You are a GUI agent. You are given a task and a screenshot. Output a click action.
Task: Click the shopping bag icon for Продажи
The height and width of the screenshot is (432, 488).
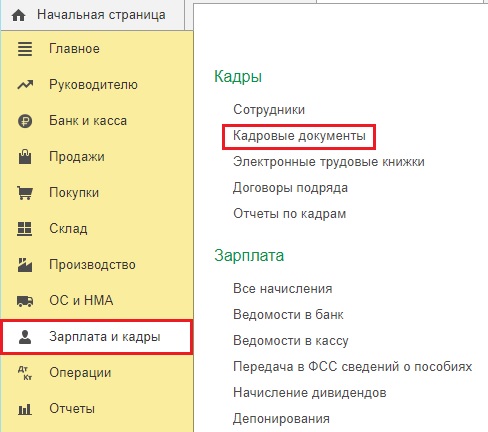coord(25,157)
